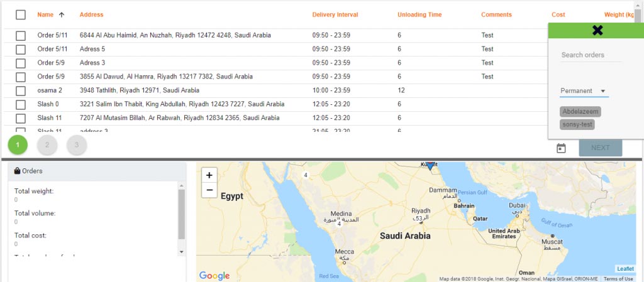Select the sonsy-test tag chip
The width and height of the screenshot is (644, 282).
[577, 124]
